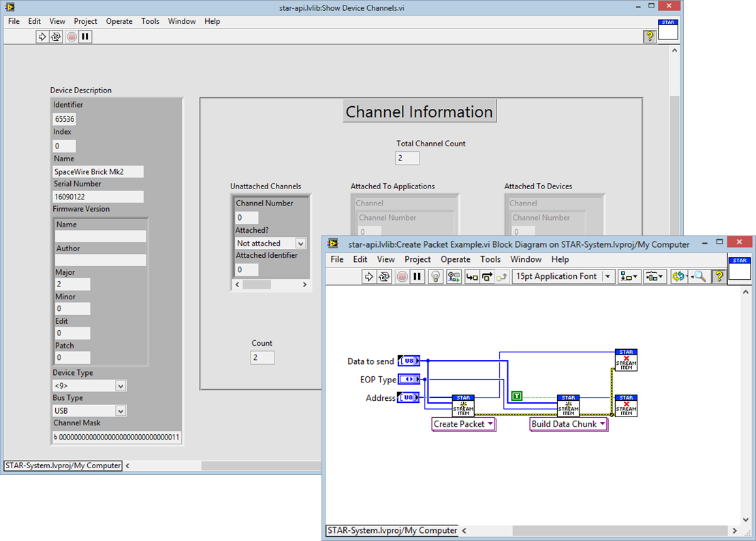Screen dimensions: 756x541
Task: Select the stream item node above Create Packet
Action: 463,406
